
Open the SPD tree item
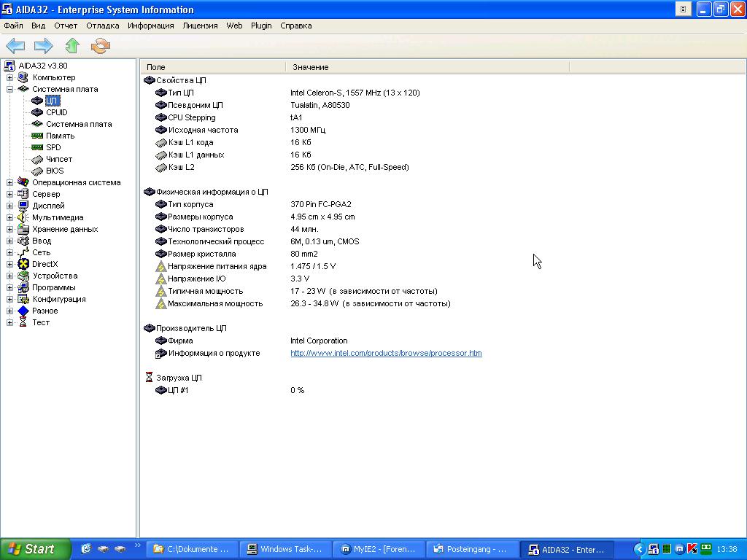click(x=53, y=147)
